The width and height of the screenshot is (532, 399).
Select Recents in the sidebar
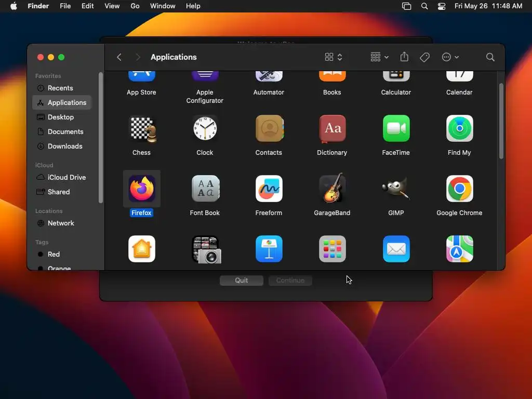[62, 88]
